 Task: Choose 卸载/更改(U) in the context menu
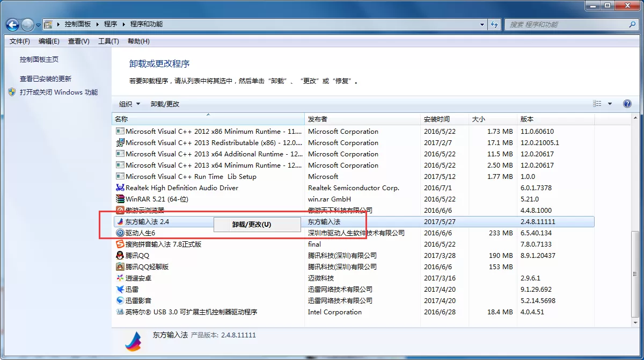click(257, 225)
